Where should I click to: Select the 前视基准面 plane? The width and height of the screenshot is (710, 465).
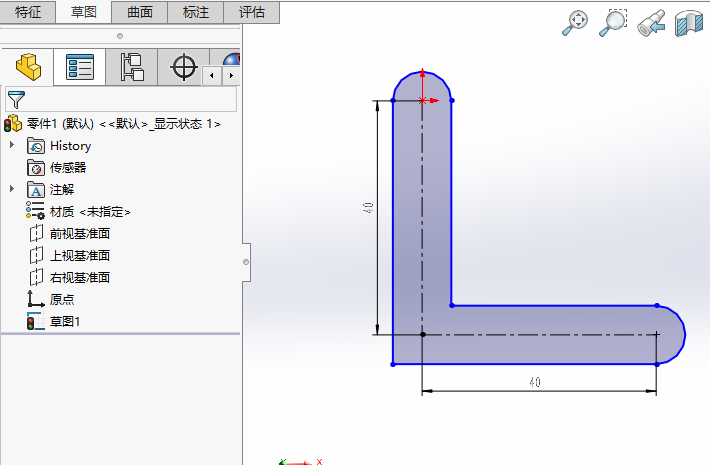(80, 234)
